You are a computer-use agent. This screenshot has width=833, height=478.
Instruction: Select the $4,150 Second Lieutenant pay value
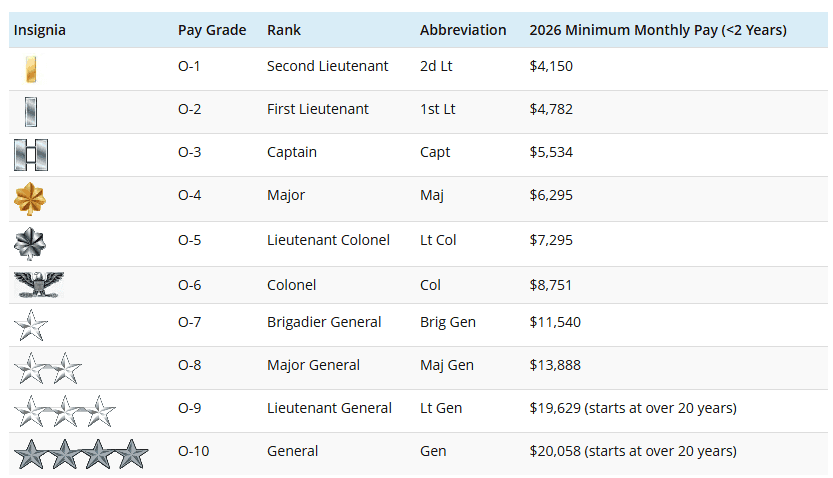(x=551, y=66)
